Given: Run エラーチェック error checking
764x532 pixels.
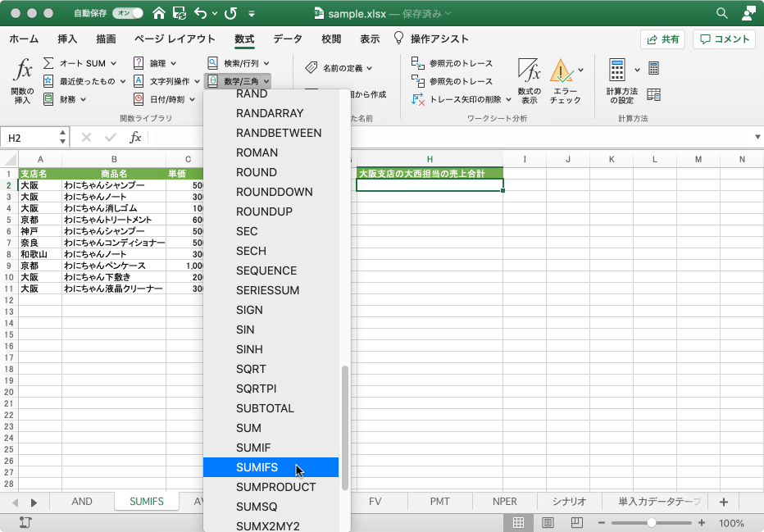Looking at the screenshot, I should click(565, 81).
